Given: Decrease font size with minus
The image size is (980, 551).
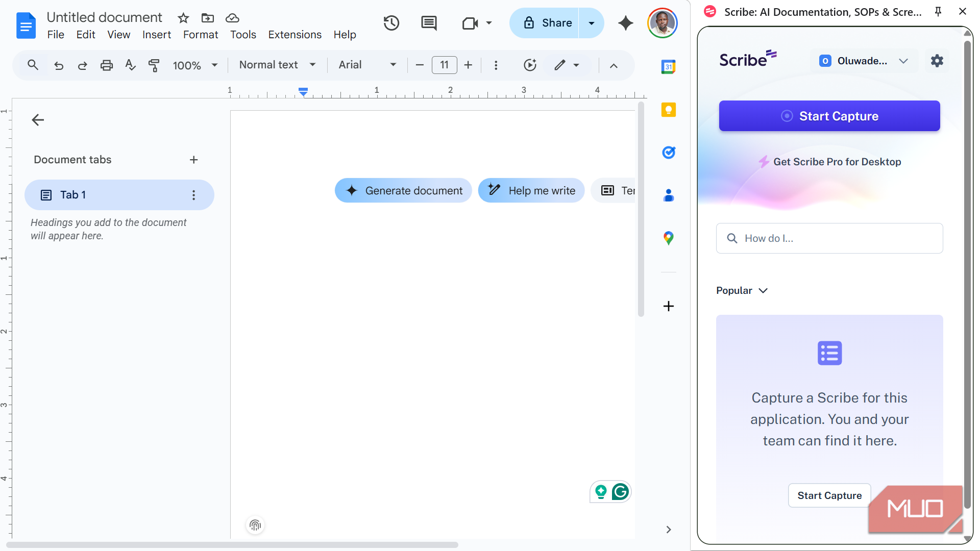Looking at the screenshot, I should click(x=420, y=65).
